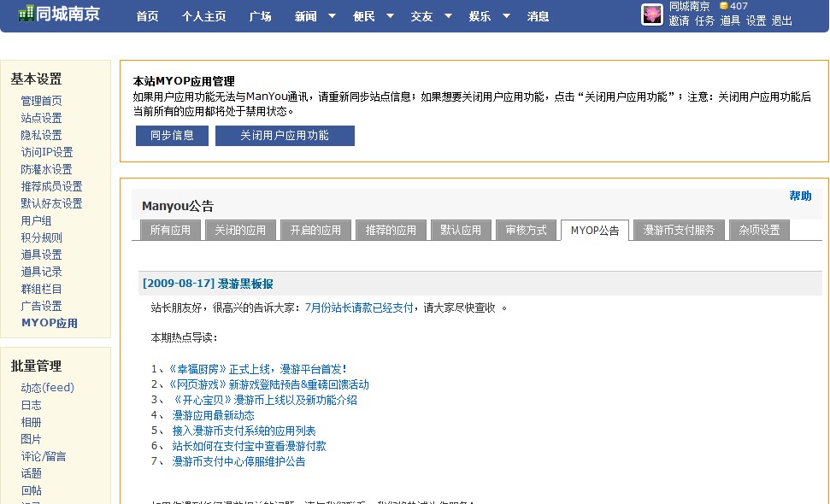The image size is (830, 504).
Task: Open 广场 in the navigation bar
Action: click(261, 16)
